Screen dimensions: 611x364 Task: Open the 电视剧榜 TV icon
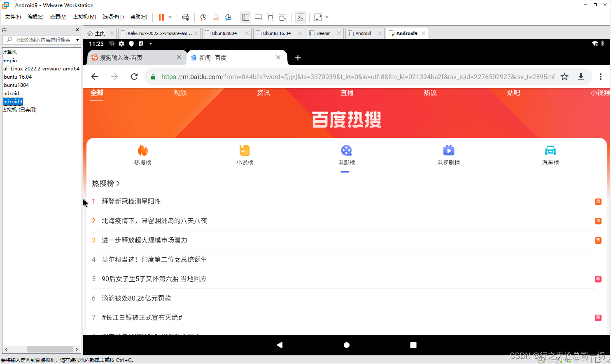[449, 150]
